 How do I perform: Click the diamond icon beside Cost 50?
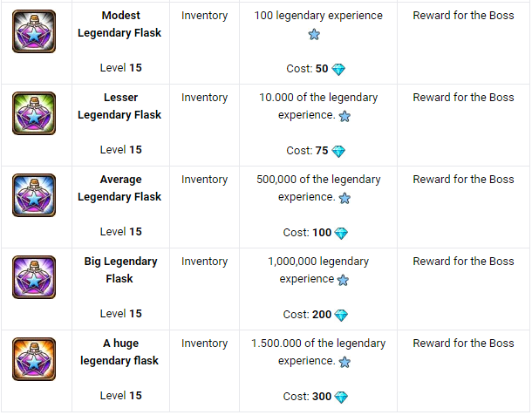pyautogui.click(x=339, y=70)
